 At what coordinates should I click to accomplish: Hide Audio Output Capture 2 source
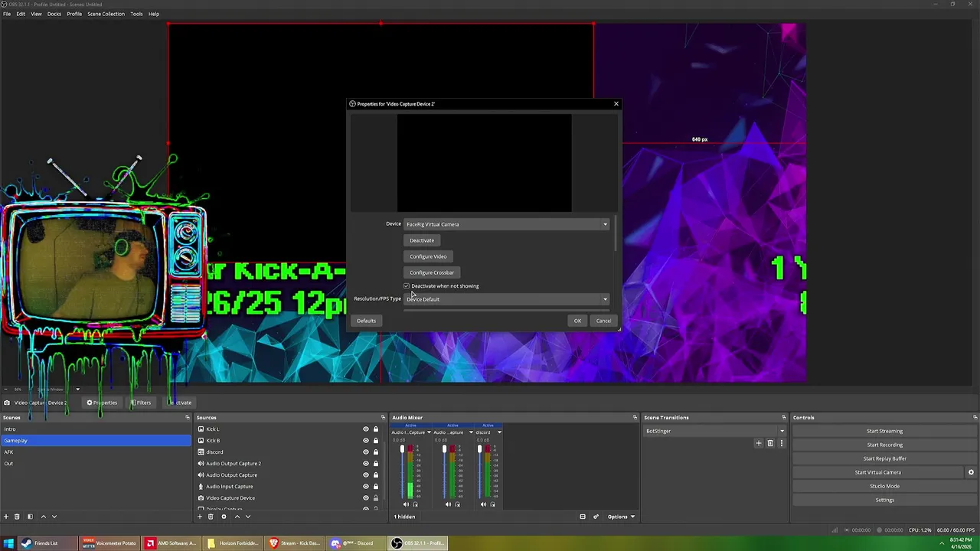pyautogui.click(x=366, y=464)
